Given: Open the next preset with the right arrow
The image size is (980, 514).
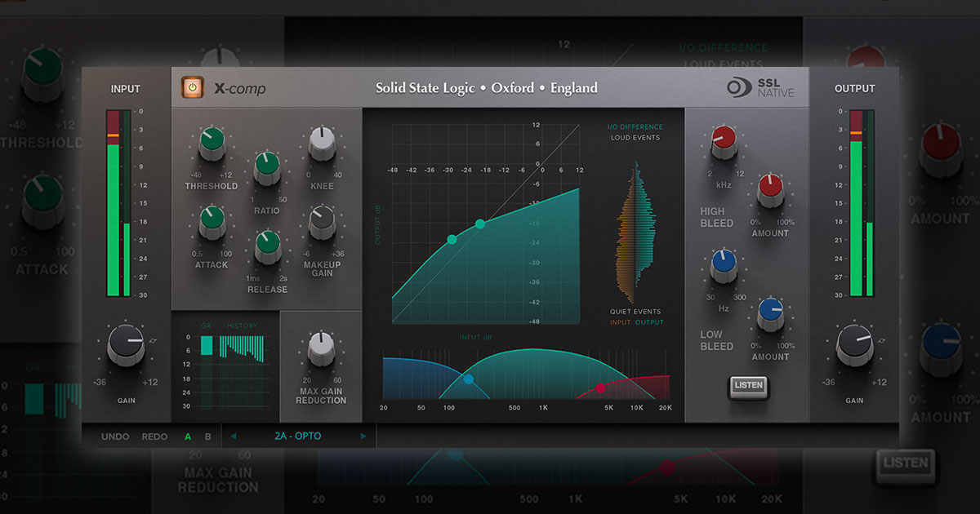Looking at the screenshot, I should [363, 436].
